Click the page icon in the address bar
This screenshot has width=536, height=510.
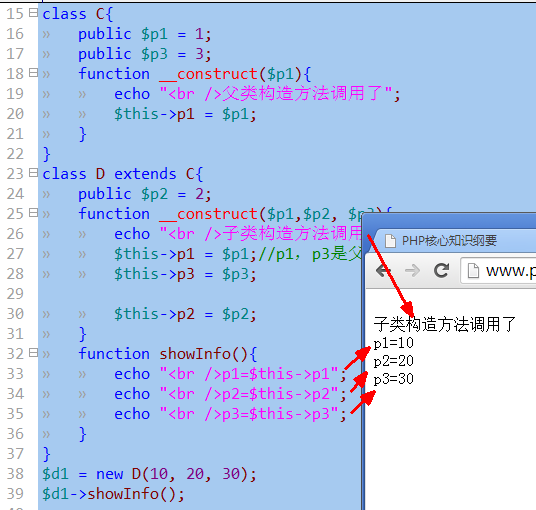click(473, 271)
